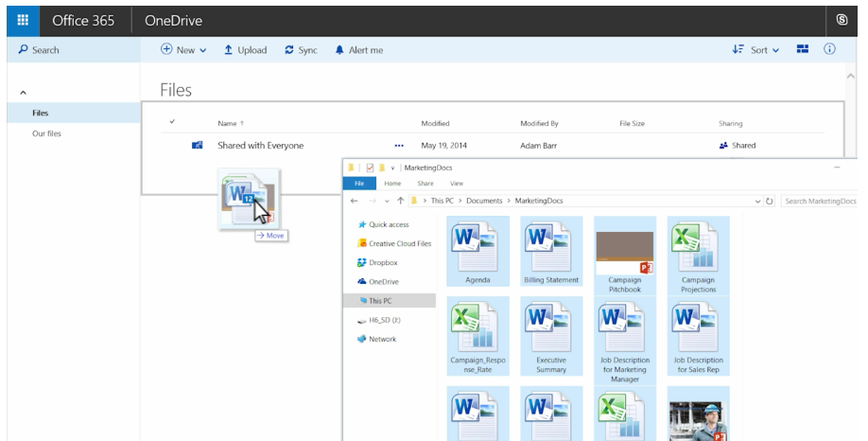
Task: Select Job Description for Marketing Manager document
Action: click(625, 341)
